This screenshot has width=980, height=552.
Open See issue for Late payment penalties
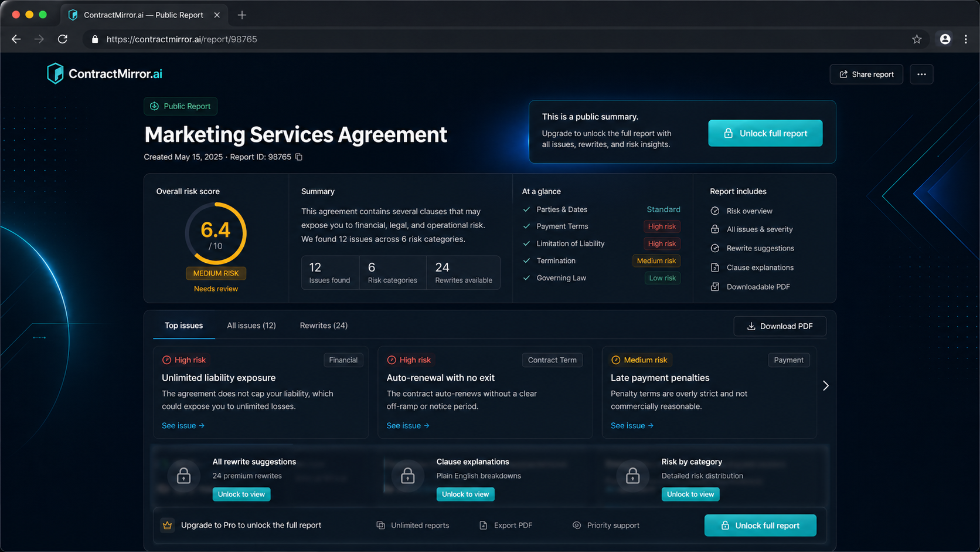(632, 426)
